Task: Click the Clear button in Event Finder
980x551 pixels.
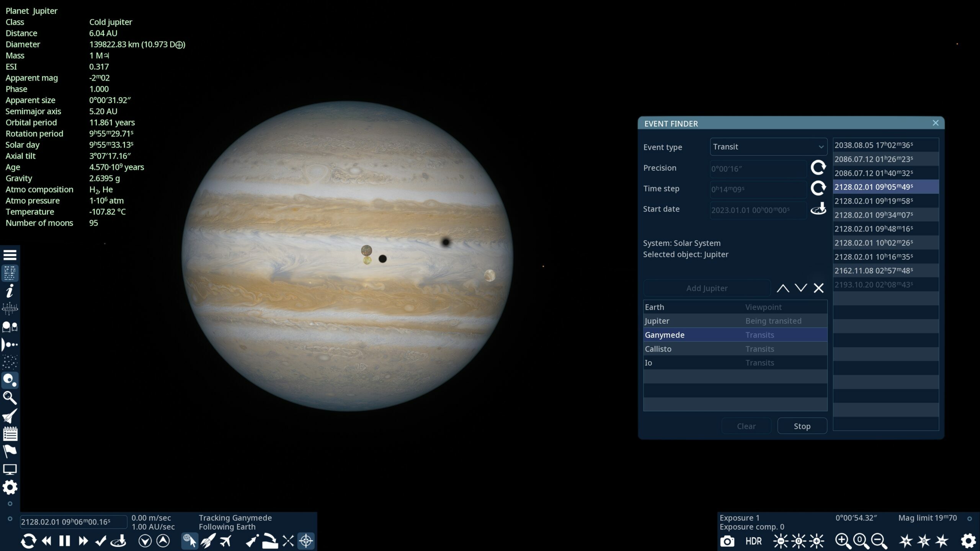Action: (746, 426)
